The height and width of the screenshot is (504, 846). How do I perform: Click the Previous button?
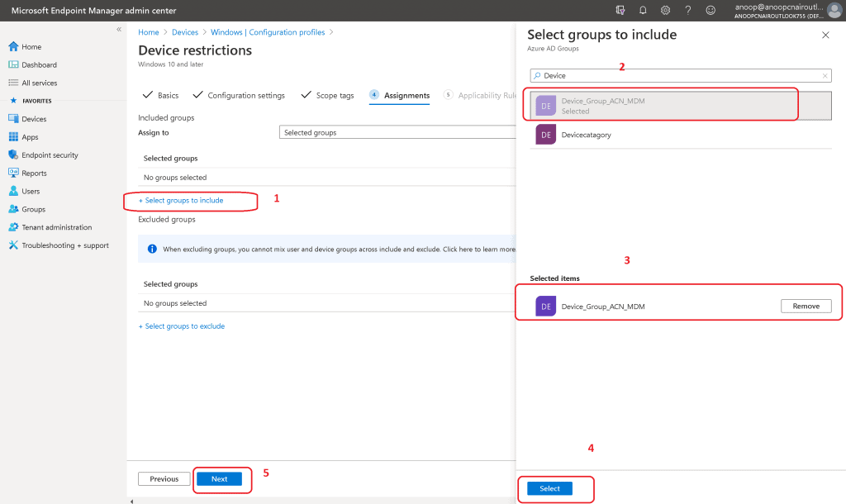(x=164, y=478)
